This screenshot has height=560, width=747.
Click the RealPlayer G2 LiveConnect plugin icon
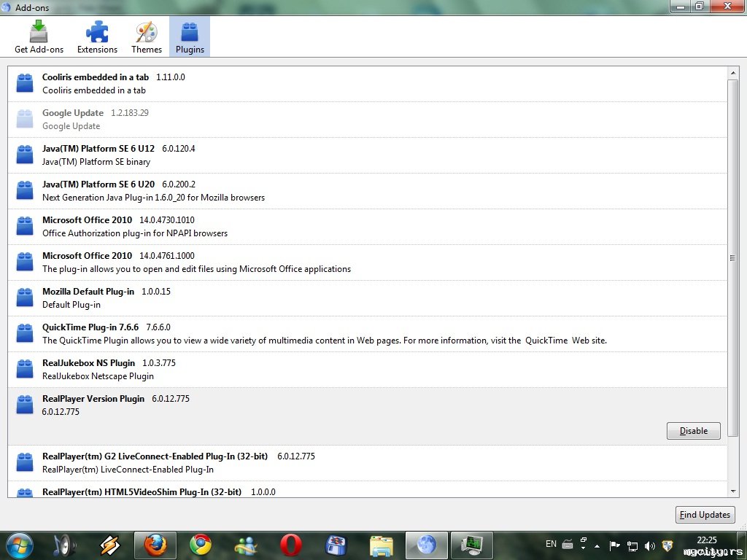pyautogui.click(x=25, y=462)
